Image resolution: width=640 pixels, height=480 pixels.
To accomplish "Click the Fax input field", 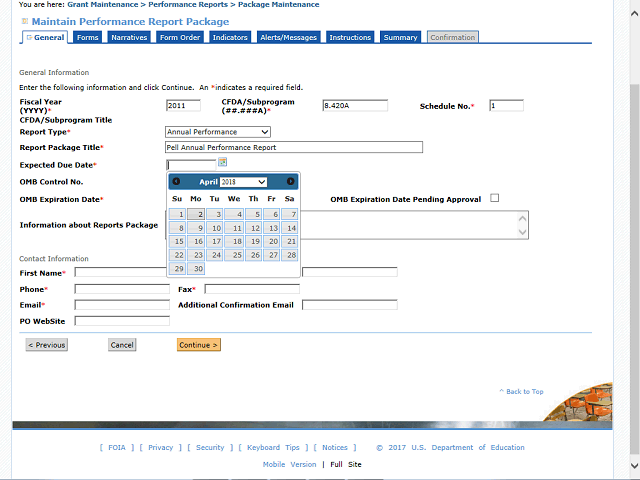I will (x=252, y=289).
